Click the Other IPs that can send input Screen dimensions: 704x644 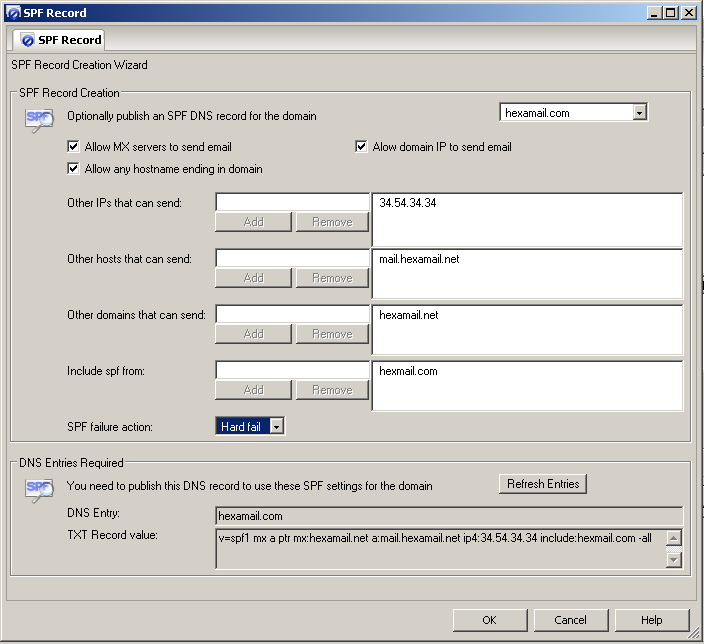[292, 203]
